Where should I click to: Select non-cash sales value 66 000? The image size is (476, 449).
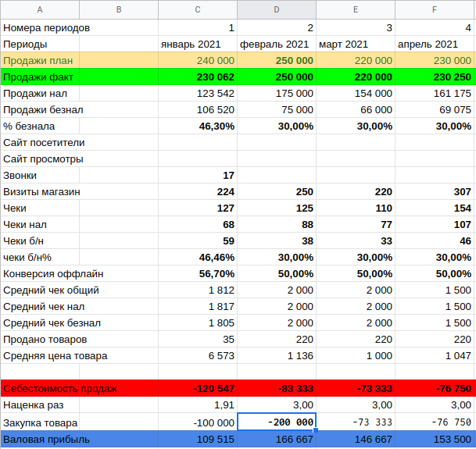tap(356, 109)
